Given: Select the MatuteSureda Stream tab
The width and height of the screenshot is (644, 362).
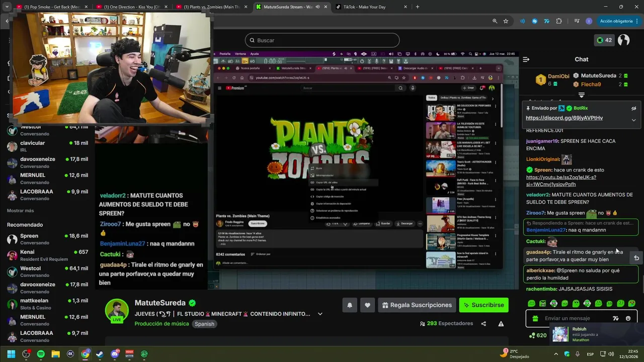Looking at the screenshot, I should [x=291, y=7].
